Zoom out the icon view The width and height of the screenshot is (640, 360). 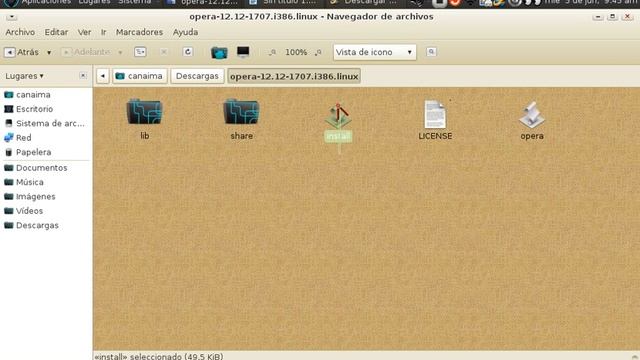click(x=272, y=52)
